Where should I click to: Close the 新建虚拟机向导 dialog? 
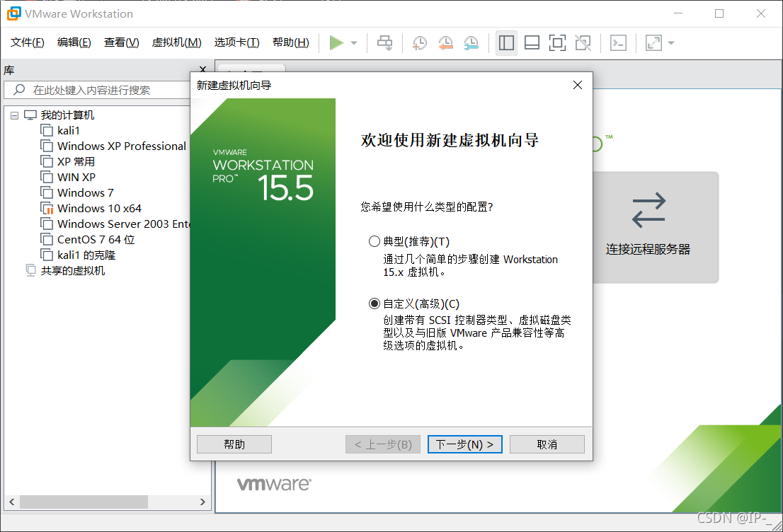[x=578, y=85]
